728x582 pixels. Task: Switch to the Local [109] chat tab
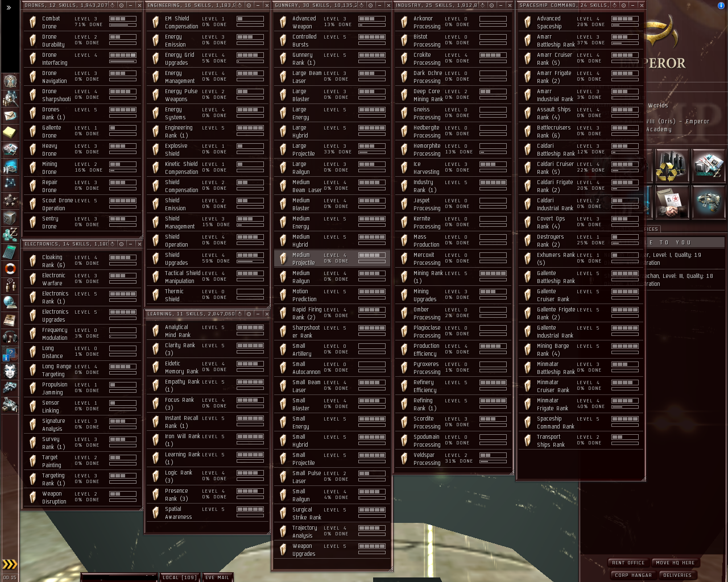(180, 577)
